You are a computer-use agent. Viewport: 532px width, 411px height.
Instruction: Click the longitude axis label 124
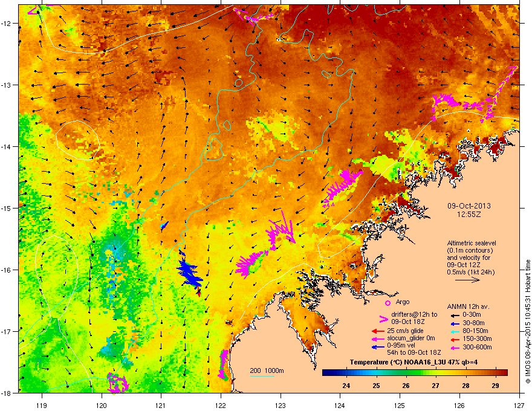(340, 405)
